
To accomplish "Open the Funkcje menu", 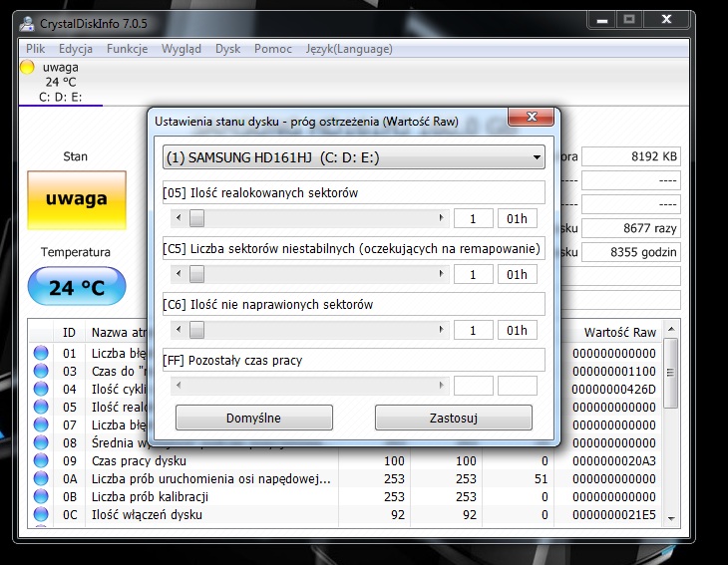I will pos(127,49).
